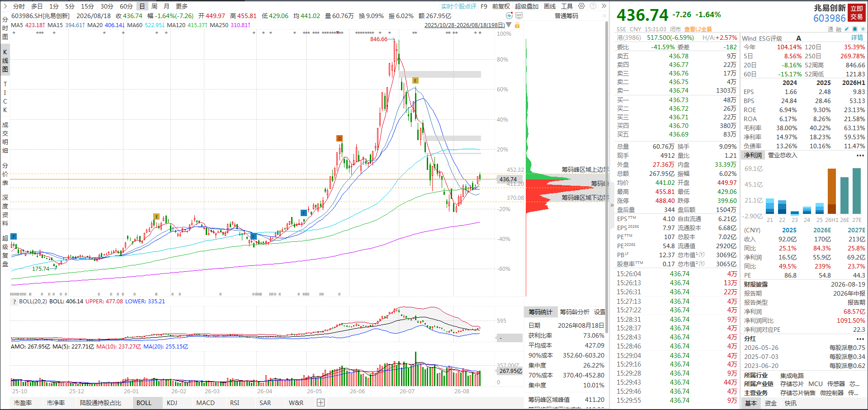This screenshot has width=868, height=410.
Task: Select the SAR indicator tab
Action: coord(265,403)
